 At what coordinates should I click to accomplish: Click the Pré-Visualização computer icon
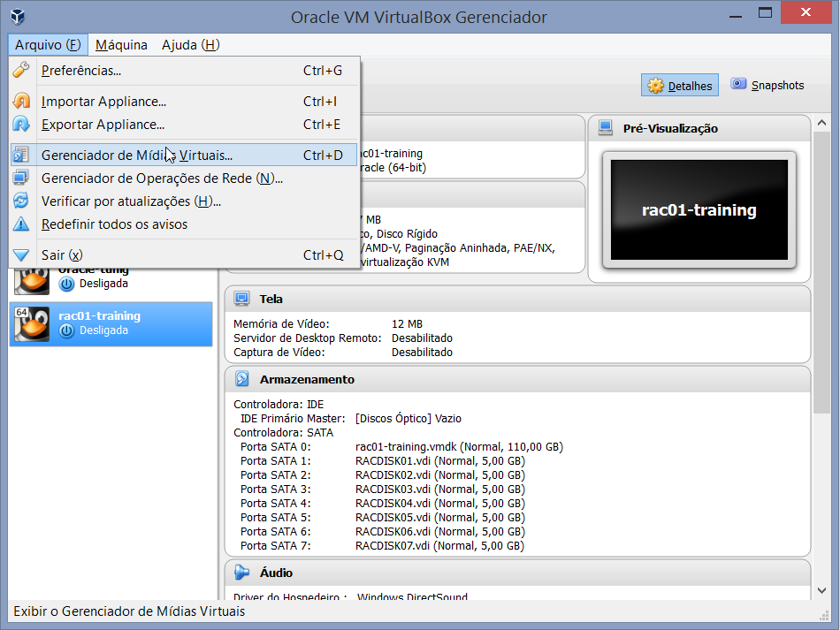606,128
